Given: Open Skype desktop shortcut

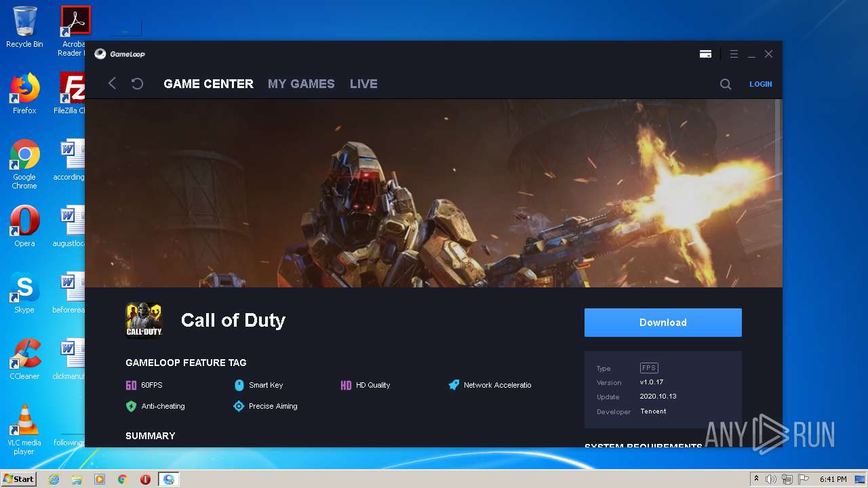Looking at the screenshot, I should (x=24, y=293).
